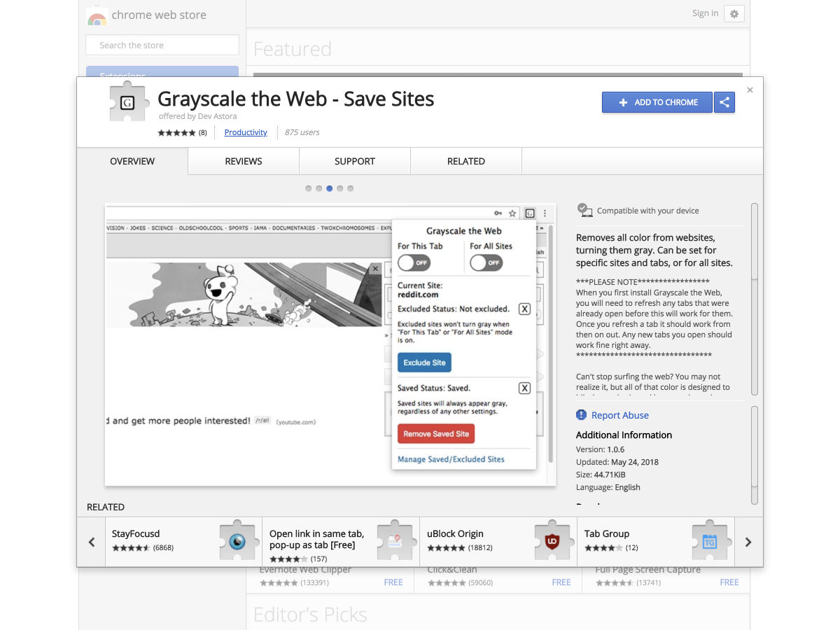Show next related extensions with right arrow

tap(748, 542)
